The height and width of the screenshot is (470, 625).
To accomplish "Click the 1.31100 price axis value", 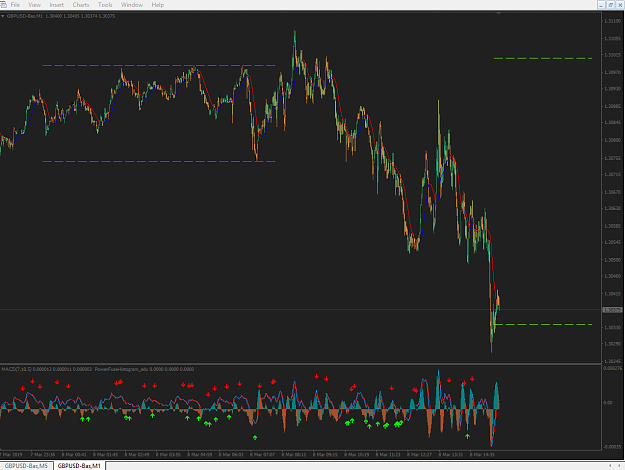I will click(x=612, y=21).
